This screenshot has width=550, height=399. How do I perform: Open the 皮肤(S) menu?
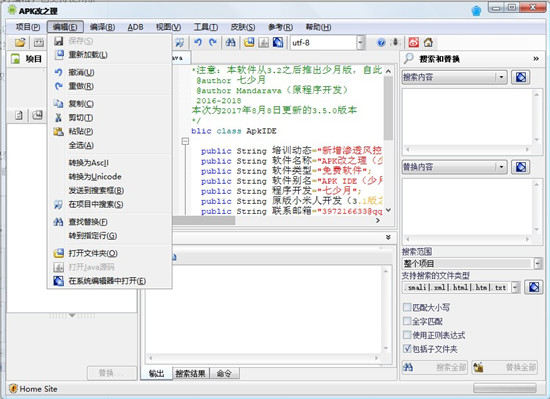243,27
